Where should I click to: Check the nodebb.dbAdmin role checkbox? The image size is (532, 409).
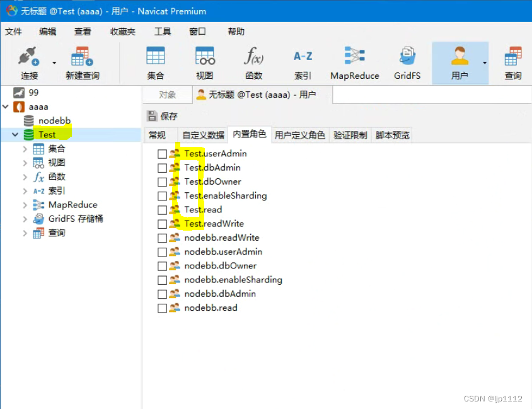162,294
